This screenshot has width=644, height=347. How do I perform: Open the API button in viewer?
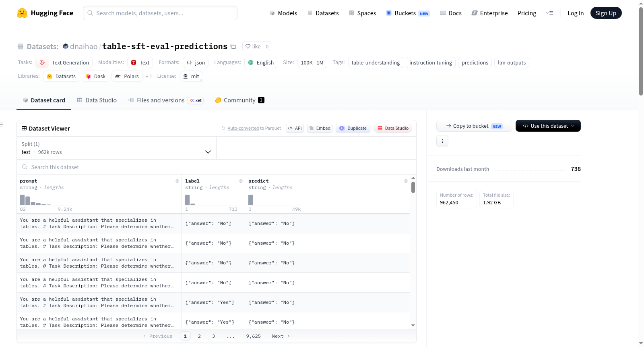click(295, 128)
